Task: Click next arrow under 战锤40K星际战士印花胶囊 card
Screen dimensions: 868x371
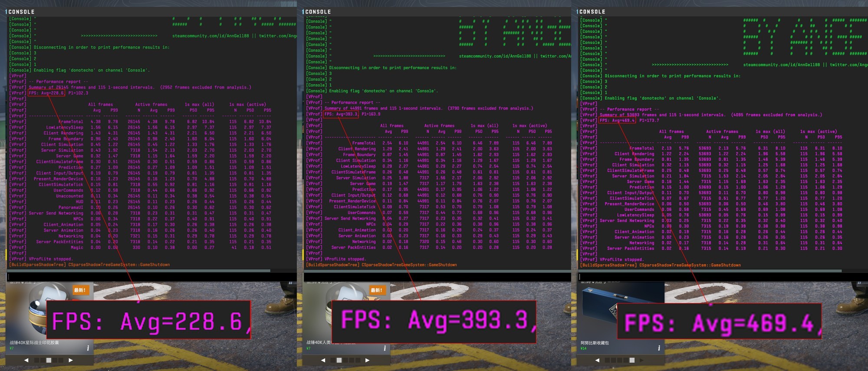Action: (71, 360)
